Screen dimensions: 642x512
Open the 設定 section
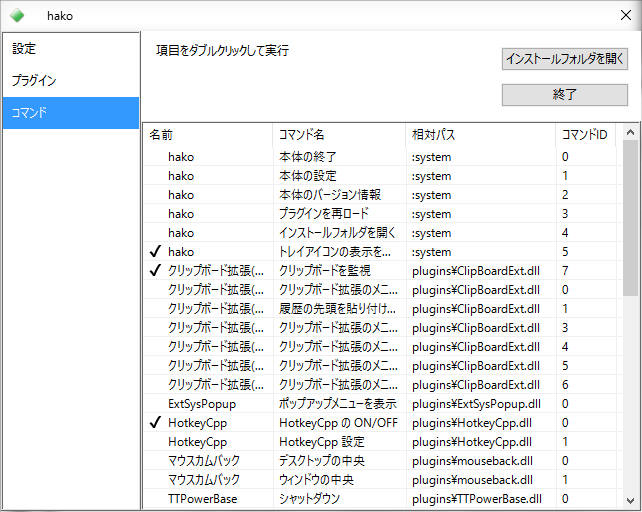pos(71,49)
